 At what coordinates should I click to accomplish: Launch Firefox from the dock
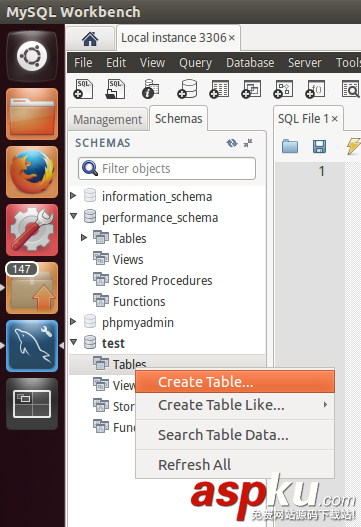[32, 172]
